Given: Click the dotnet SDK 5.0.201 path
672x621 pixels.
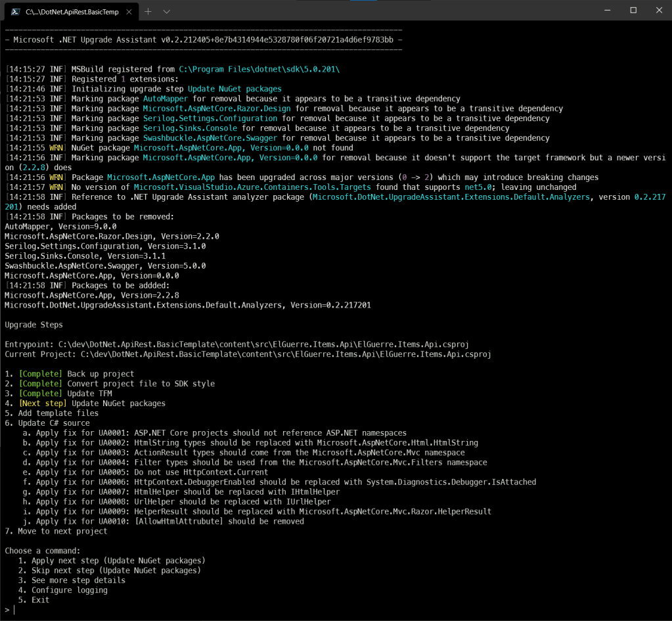Looking at the screenshot, I should tap(259, 70).
